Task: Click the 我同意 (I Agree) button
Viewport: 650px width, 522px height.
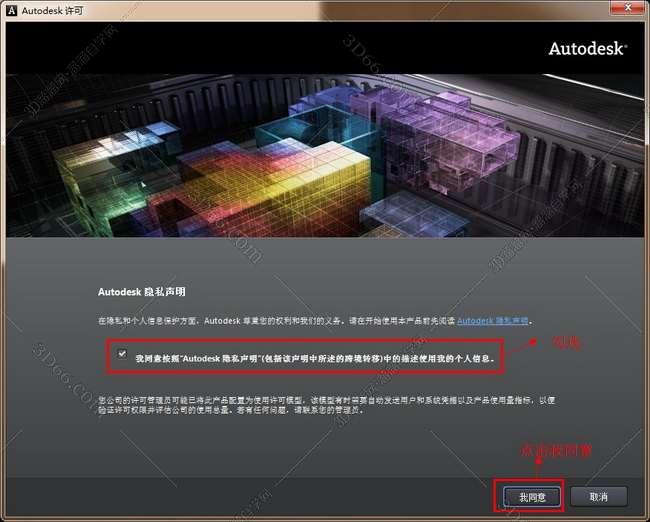Action: pos(532,497)
